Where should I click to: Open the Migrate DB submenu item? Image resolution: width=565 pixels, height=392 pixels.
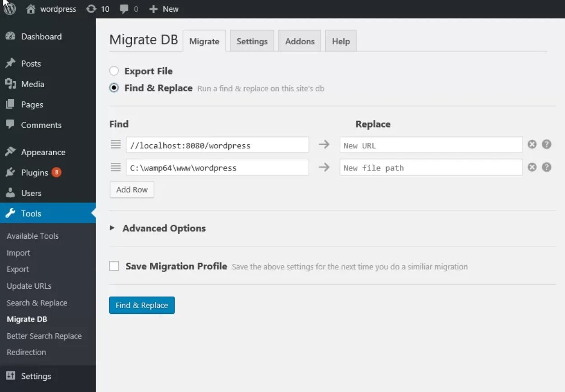point(27,319)
